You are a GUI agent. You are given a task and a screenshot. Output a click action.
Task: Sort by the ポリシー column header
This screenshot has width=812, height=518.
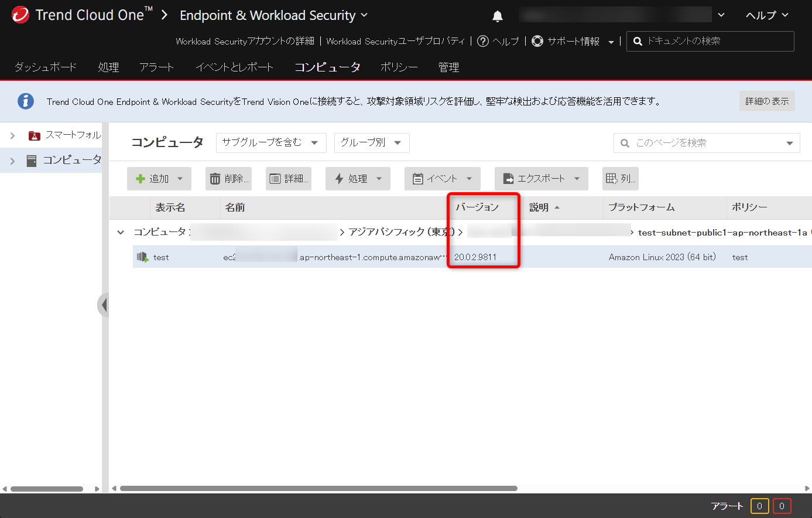click(749, 207)
